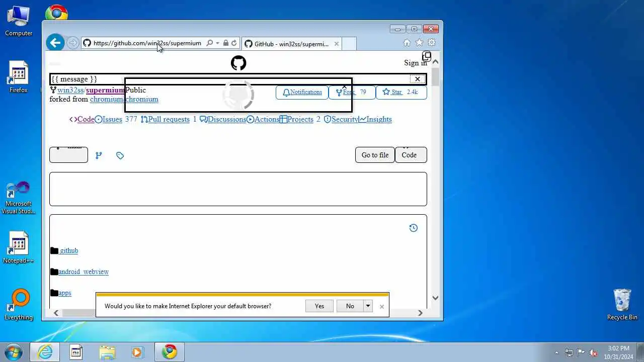
Task: Click the Fork button
Action: (x=352, y=92)
